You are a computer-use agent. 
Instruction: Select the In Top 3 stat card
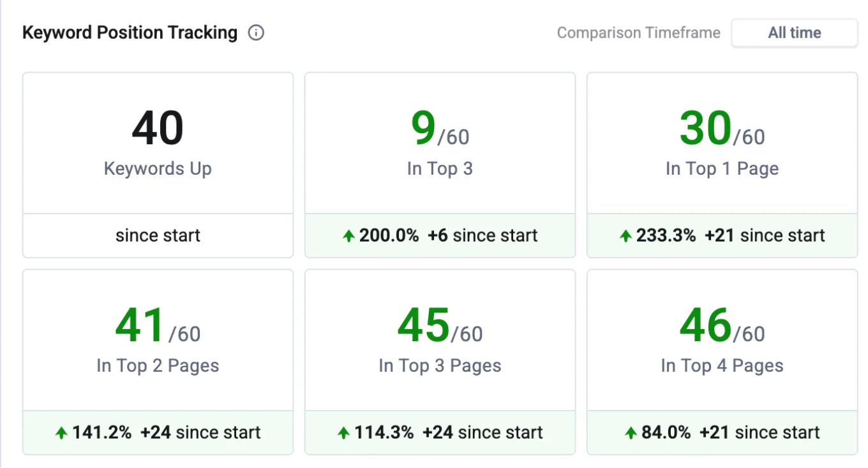pyautogui.click(x=440, y=143)
